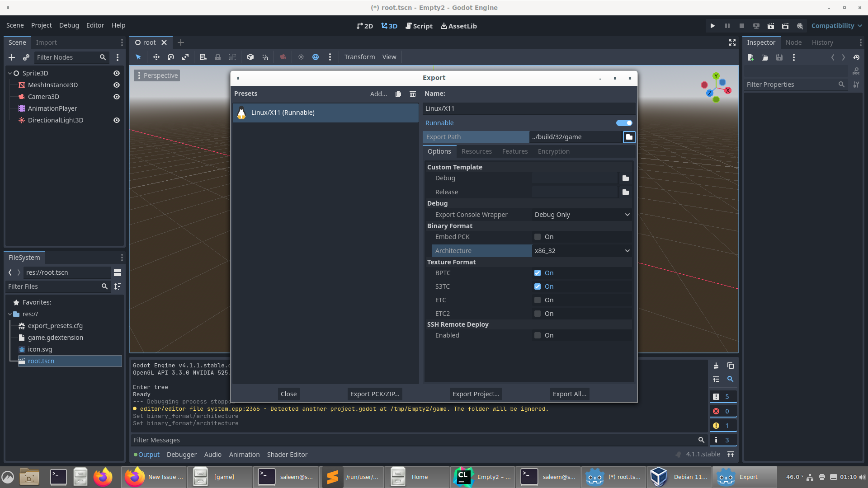Hide the Camera3D node visibility
This screenshot has width=868, height=488.
(x=116, y=97)
